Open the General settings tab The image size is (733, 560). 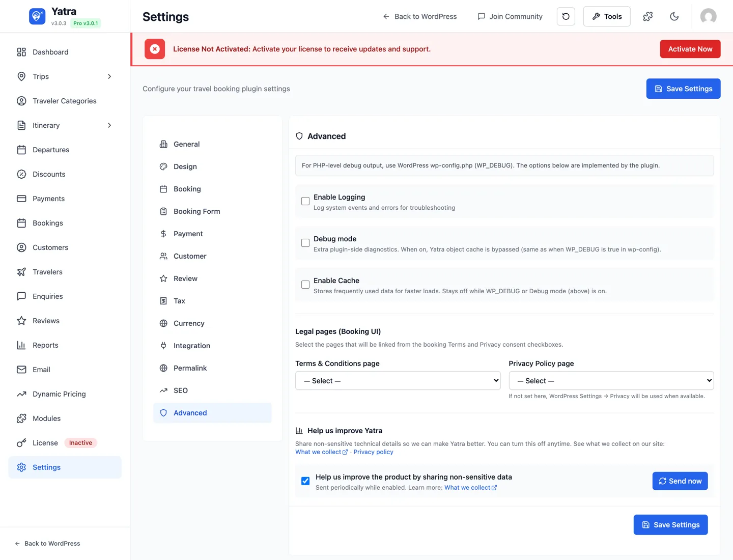(x=212, y=144)
